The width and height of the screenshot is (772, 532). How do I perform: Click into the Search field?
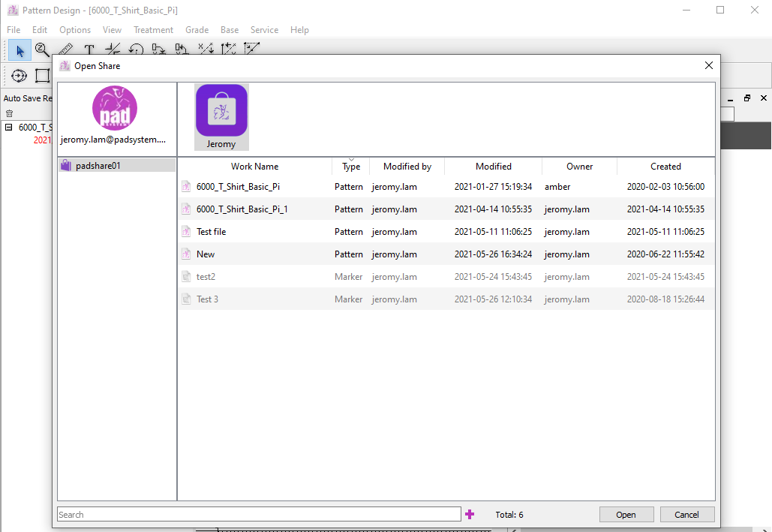[259, 514]
